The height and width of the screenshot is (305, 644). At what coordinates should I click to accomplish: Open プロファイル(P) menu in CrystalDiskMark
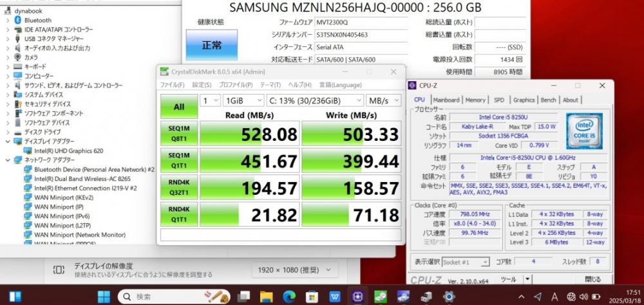[236, 85]
